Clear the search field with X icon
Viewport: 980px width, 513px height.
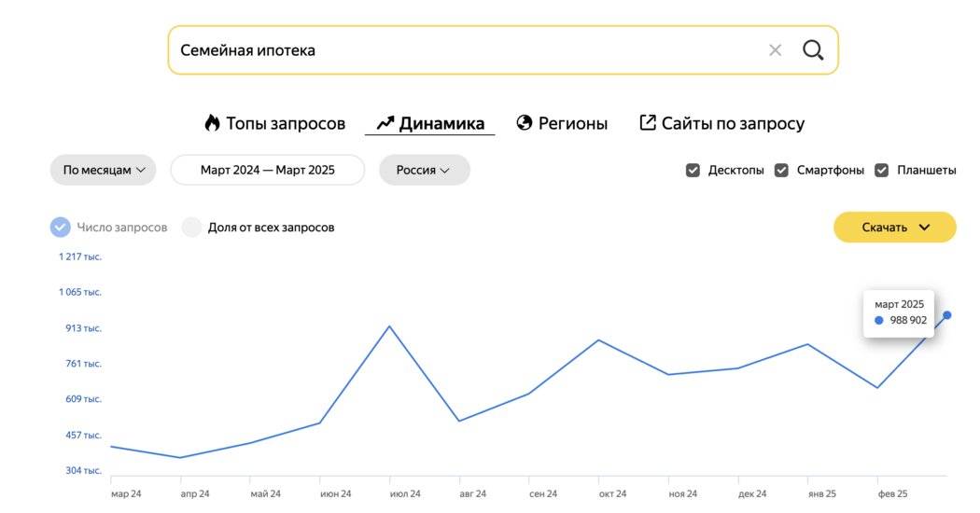(775, 50)
